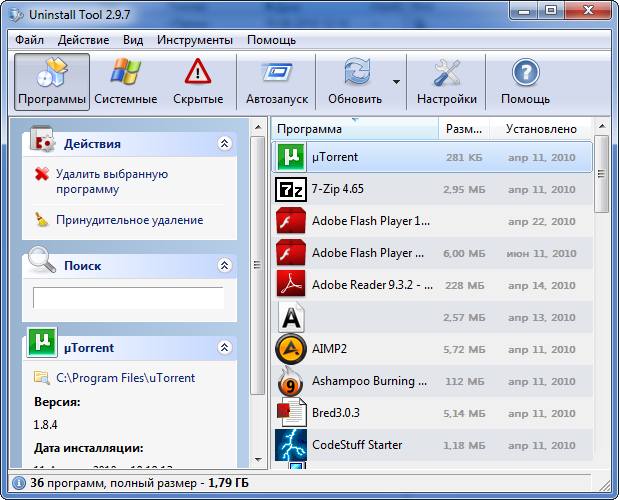
Task: Click the Обновить refresh icon
Action: (356, 71)
